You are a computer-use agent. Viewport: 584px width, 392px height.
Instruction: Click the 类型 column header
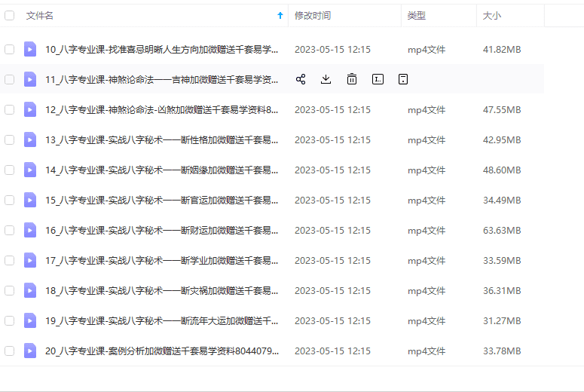pos(417,15)
